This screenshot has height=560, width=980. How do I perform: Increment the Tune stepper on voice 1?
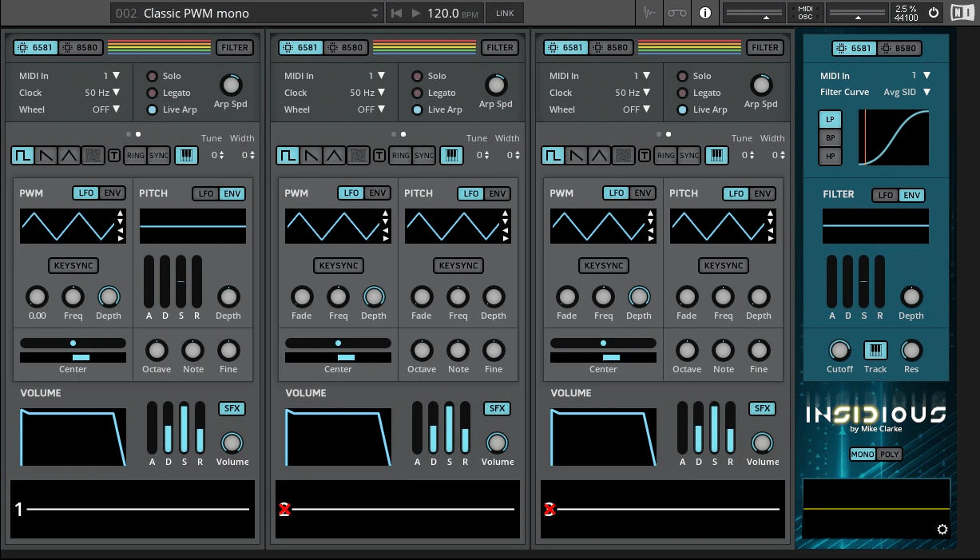click(x=224, y=152)
